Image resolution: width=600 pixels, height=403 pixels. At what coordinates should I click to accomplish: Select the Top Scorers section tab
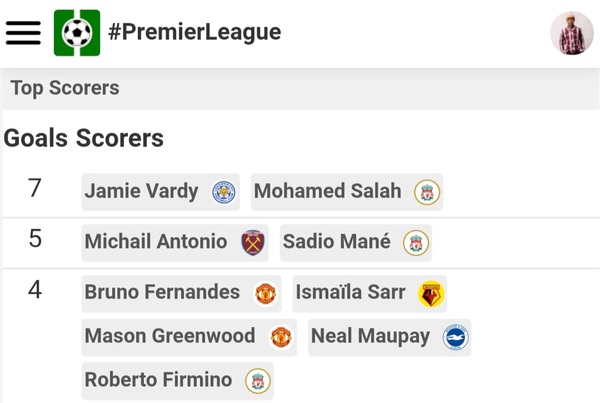tap(65, 88)
